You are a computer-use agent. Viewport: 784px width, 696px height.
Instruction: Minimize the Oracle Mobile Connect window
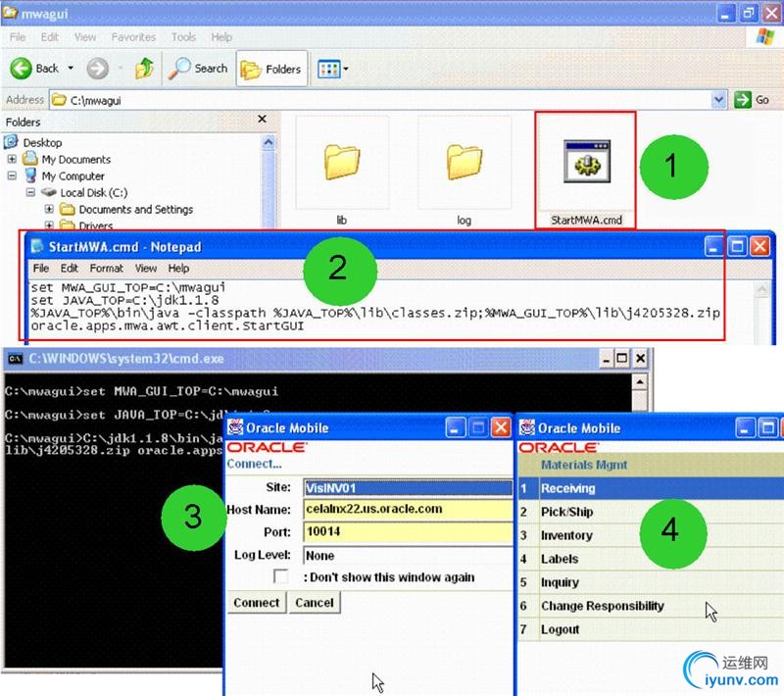(x=455, y=428)
